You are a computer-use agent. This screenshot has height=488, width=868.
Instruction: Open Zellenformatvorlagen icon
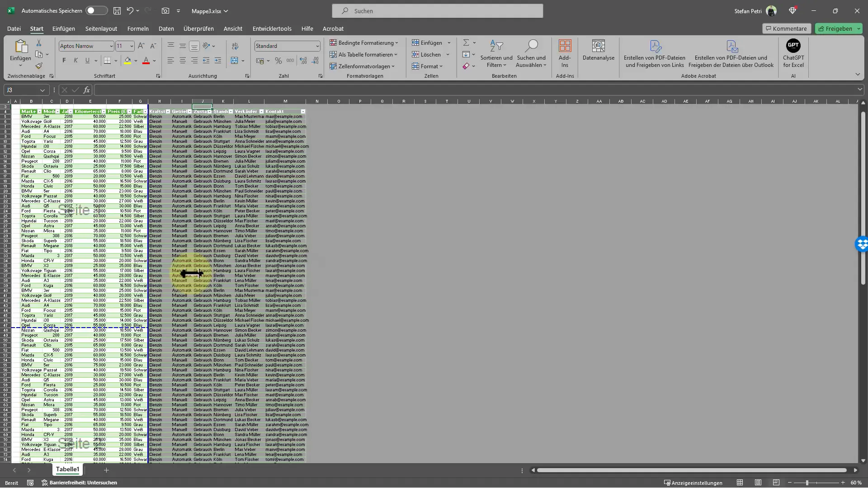[x=365, y=66]
